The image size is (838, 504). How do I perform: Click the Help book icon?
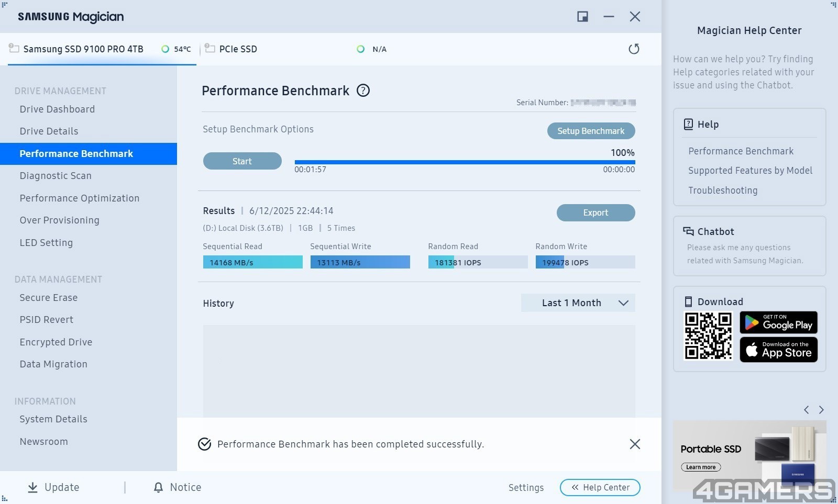coord(688,124)
